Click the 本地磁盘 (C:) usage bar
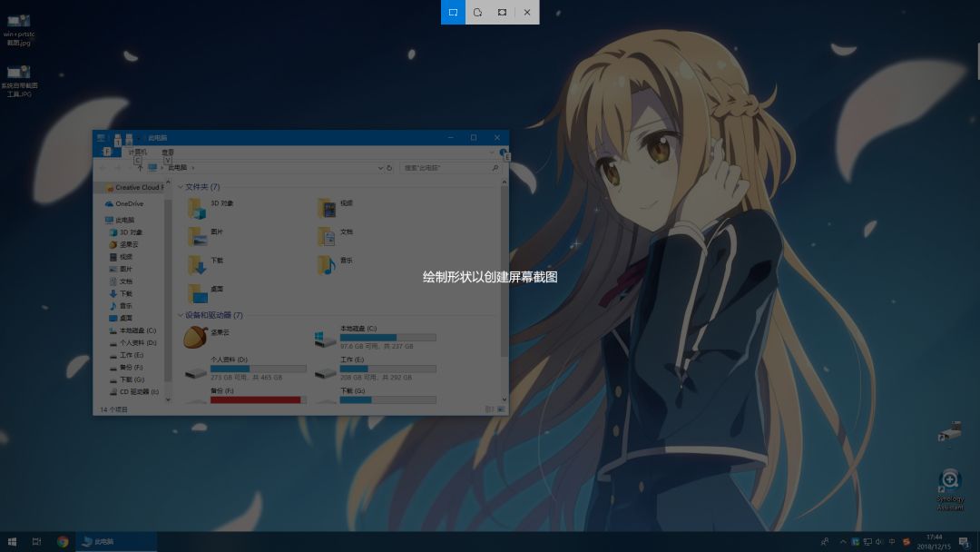The image size is (980, 552). [x=387, y=338]
